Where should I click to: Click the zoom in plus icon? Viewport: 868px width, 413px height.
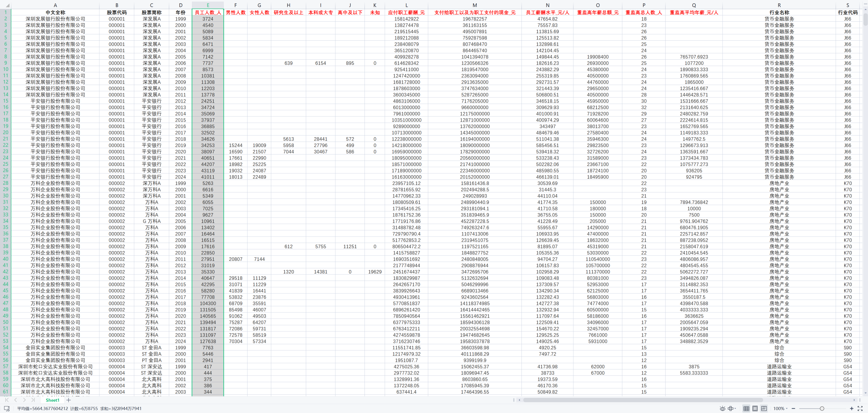(851, 409)
